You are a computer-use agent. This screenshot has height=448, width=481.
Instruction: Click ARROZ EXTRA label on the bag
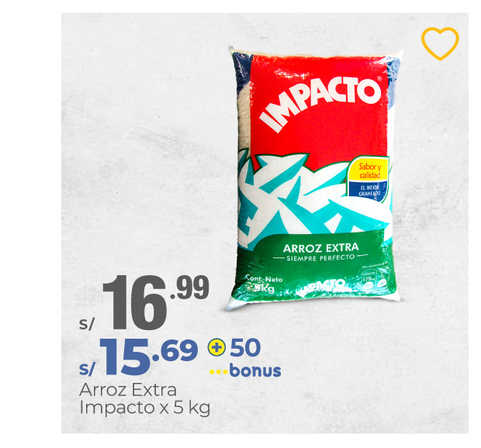pos(320,248)
